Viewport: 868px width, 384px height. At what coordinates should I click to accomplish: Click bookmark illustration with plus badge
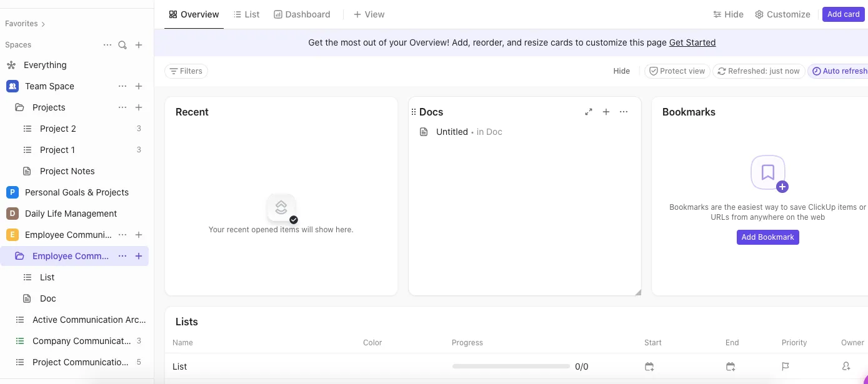coord(769,174)
